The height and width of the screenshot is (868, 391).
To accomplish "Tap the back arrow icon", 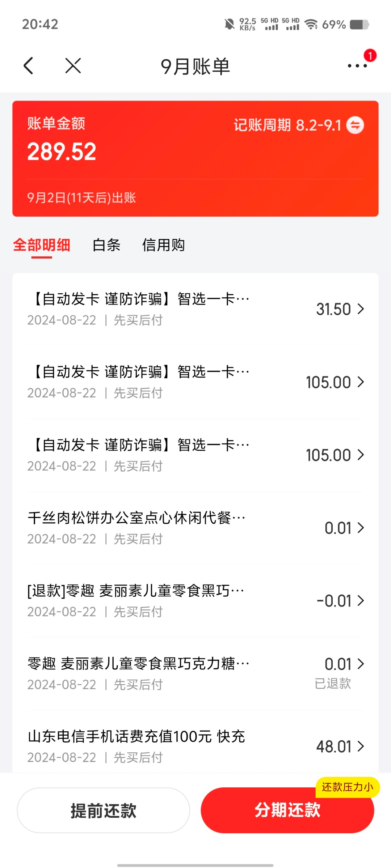I will (29, 66).
